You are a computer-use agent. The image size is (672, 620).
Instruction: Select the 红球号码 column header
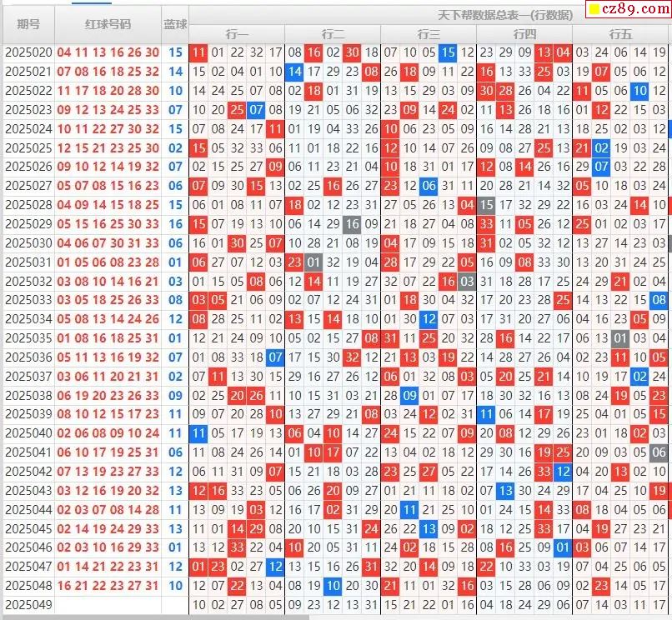point(108,25)
